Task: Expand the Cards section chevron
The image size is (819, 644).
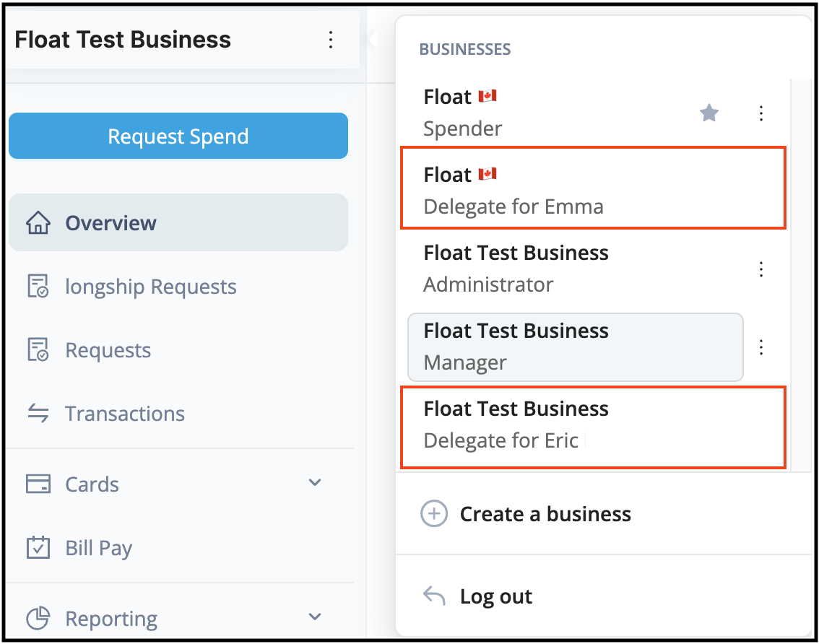Action: (x=315, y=483)
